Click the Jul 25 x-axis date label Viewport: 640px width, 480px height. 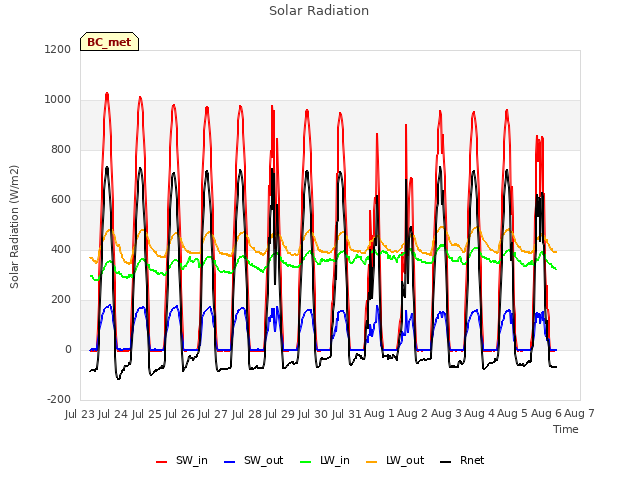pyautogui.click(x=147, y=414)
